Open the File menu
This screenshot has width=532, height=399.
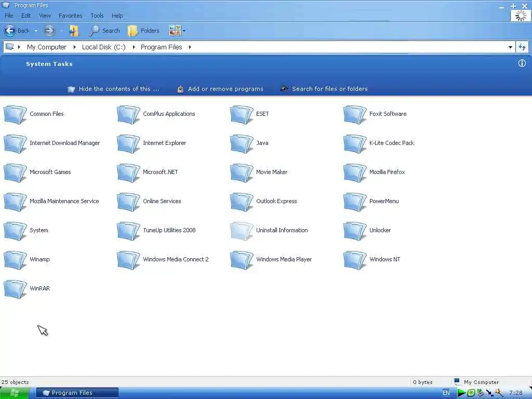pyautogui.click(x=9, y=16)
